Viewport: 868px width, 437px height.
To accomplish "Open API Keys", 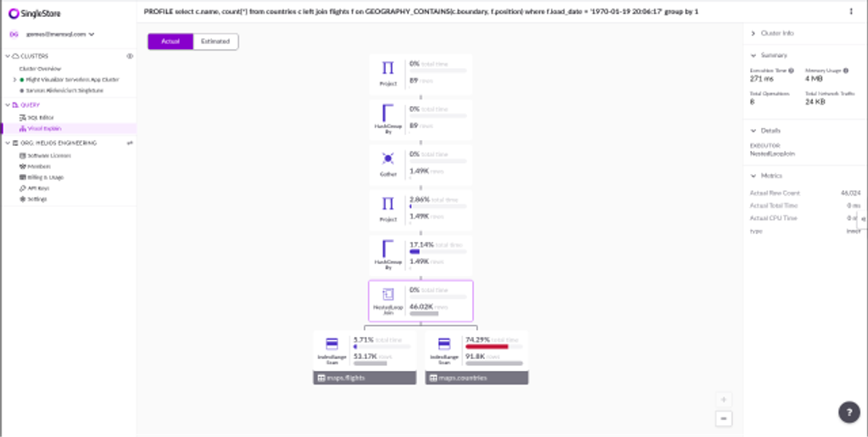I will click(37, 188).
